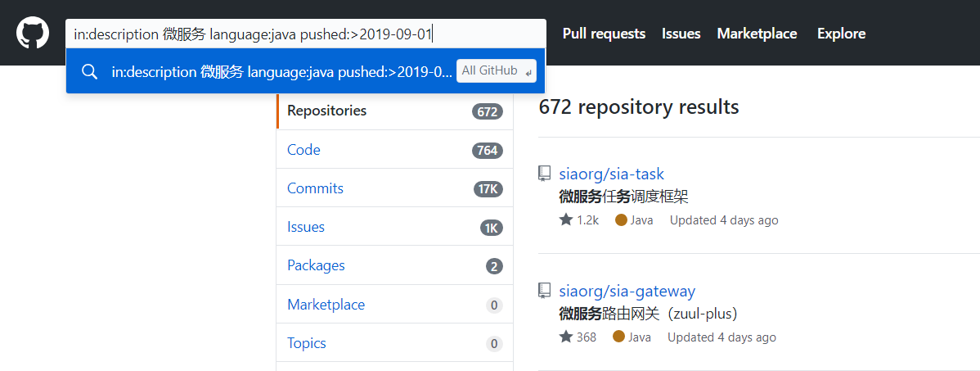Screen dimensions: 980x371
Task: Click the 368 stargazers count
Action: click(x=587, y=337)
